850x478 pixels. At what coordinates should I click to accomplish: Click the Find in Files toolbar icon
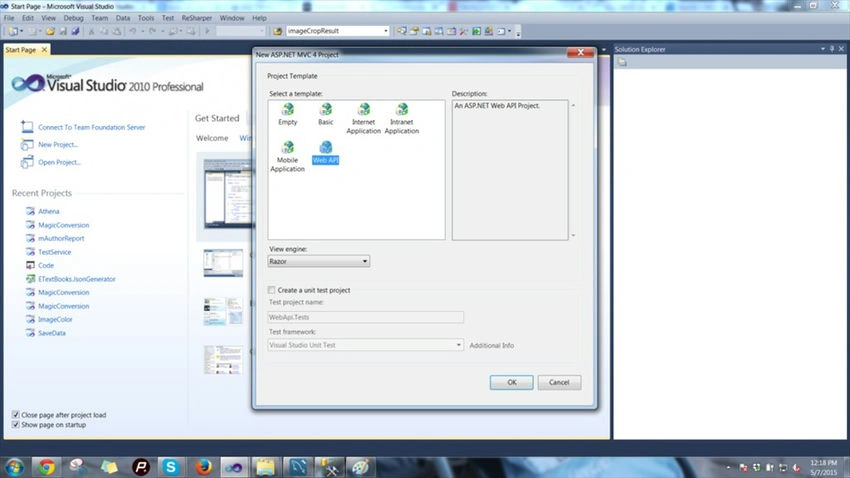[278, 31]
